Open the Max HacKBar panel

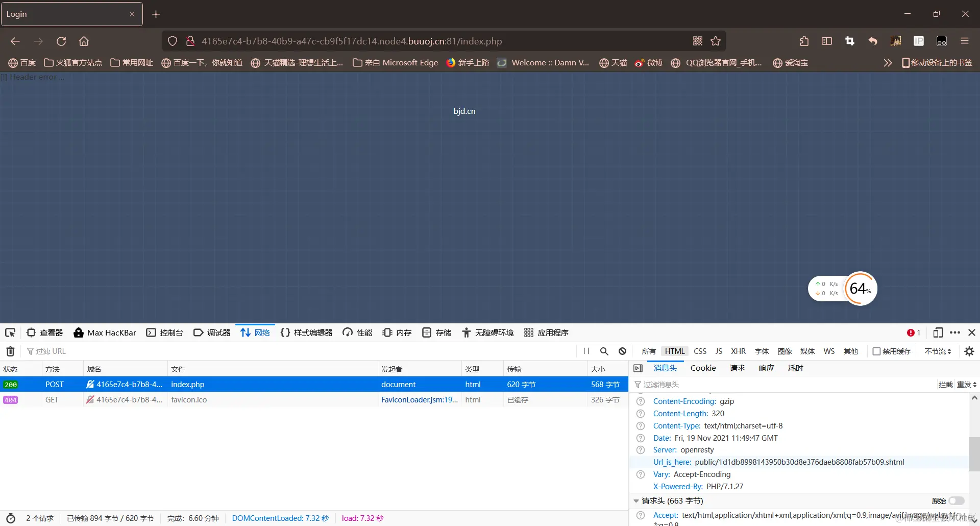pyautogui.click(x=105, y=333)
